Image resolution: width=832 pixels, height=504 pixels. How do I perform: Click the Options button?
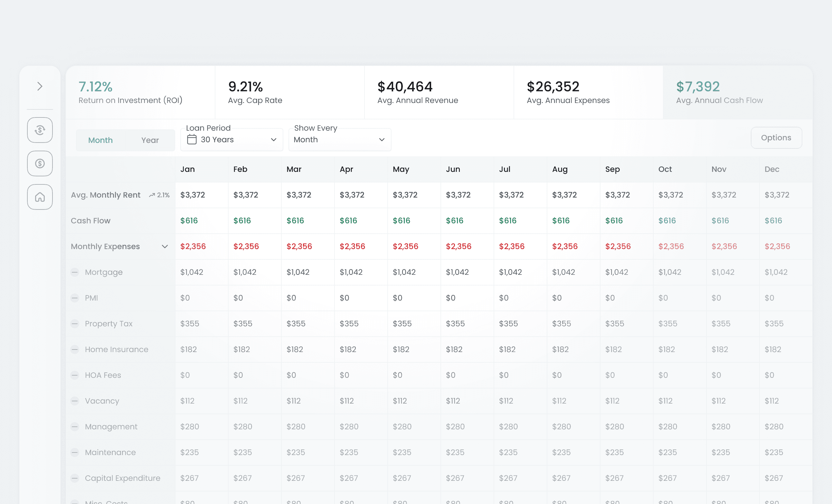pyautogui.click(x=776, y=138)
